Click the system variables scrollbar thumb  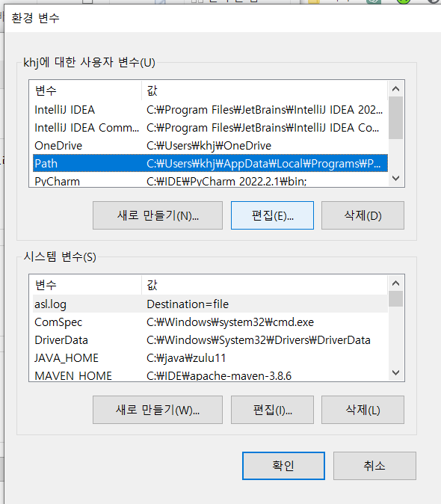coord(395,299)
